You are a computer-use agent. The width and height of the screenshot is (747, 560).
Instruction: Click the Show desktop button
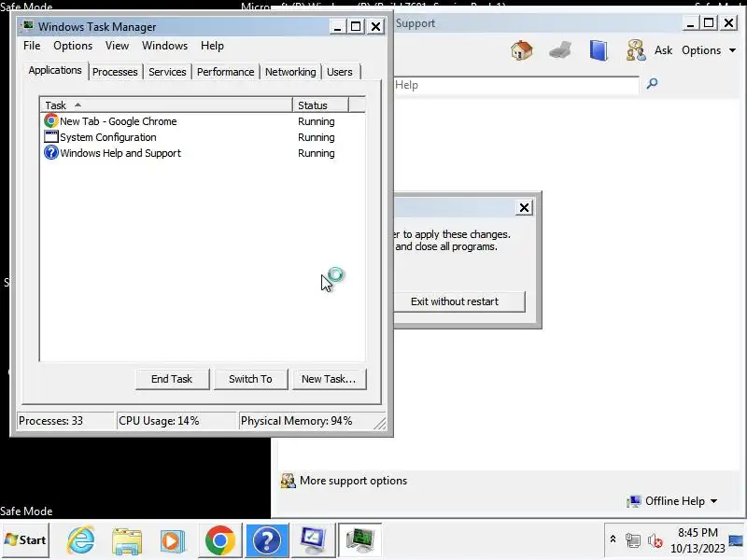736,540
